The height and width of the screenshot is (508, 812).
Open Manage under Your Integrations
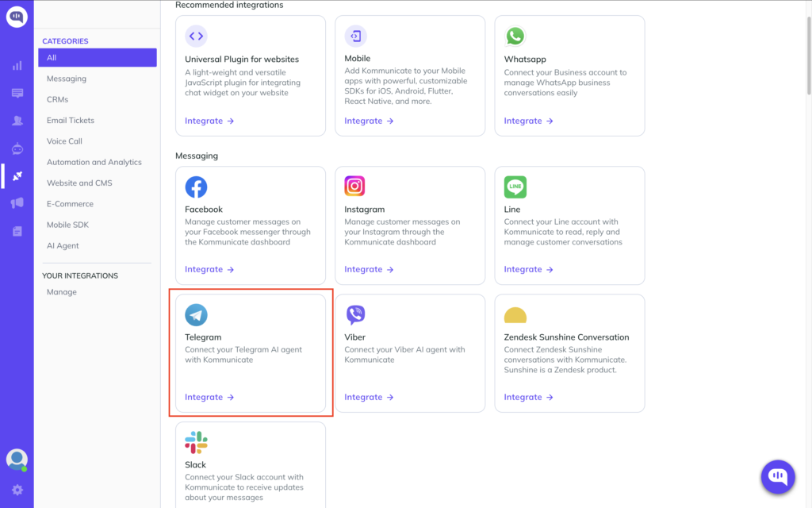coord(62,292)
